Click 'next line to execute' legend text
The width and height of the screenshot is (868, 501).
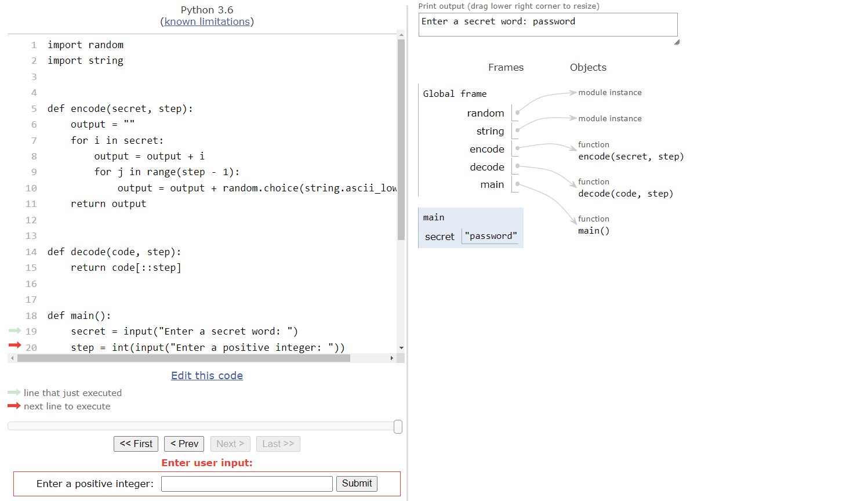click(67, 406)
